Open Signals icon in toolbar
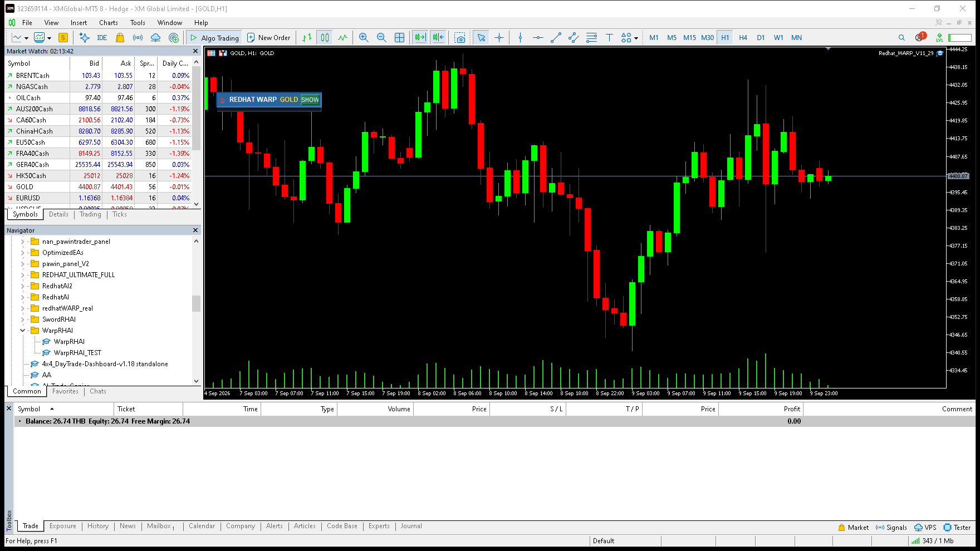 (138, 38)
